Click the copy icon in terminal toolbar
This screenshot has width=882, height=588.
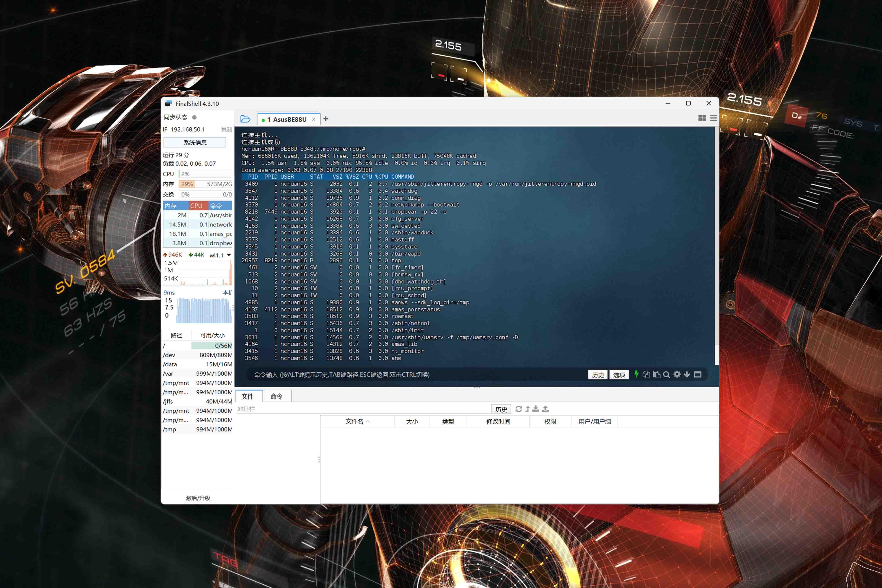tap(646, 374)
